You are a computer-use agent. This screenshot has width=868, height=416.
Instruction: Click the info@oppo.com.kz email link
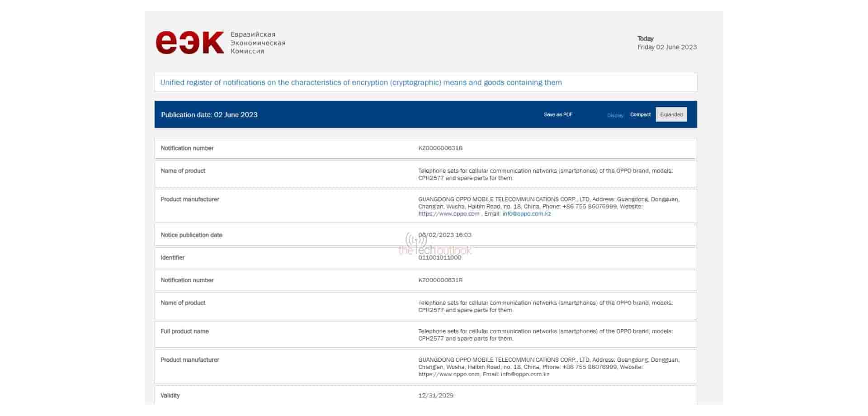pos(526,214)
